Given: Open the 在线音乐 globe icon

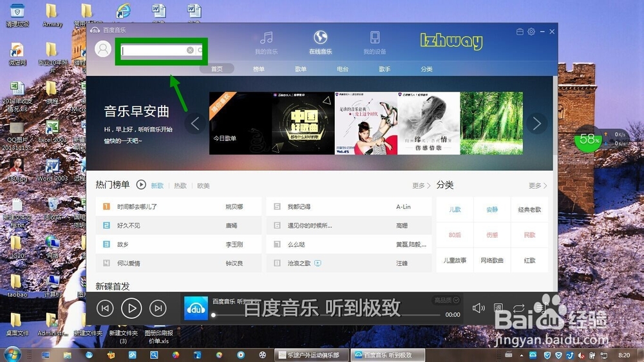Looking at the screenshot, I should coord(320,37).
